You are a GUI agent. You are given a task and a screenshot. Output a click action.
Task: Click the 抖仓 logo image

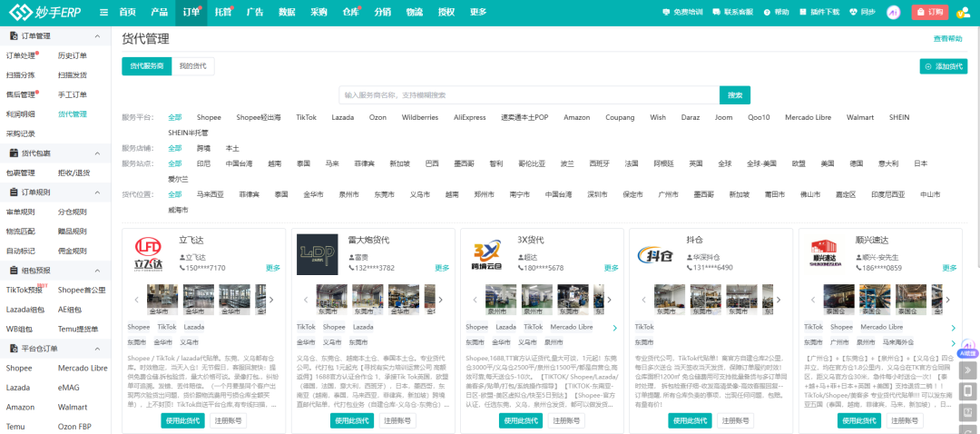pyautogui.click(x=656, y=254)
